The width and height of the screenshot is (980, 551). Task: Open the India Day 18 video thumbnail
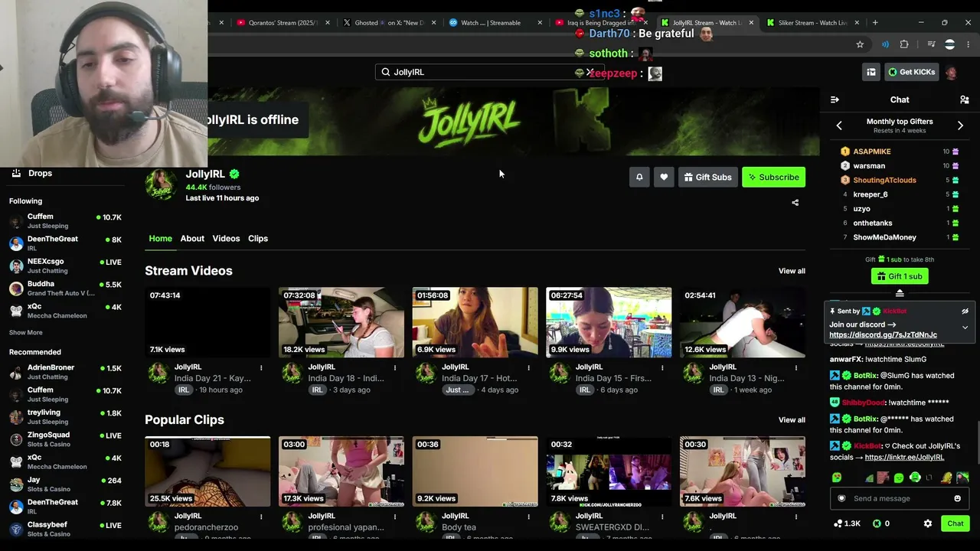click(x=341, y=322)
